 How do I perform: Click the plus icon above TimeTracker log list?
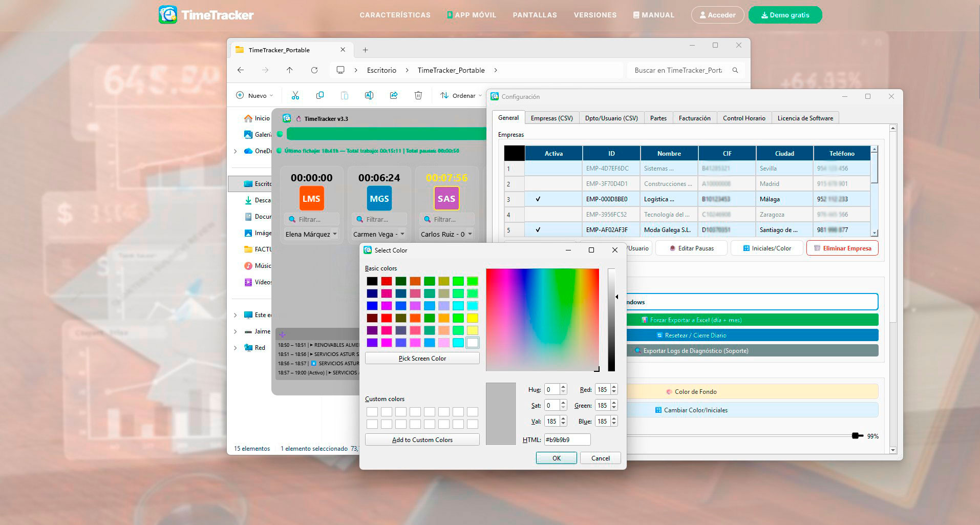pos(282,334)
